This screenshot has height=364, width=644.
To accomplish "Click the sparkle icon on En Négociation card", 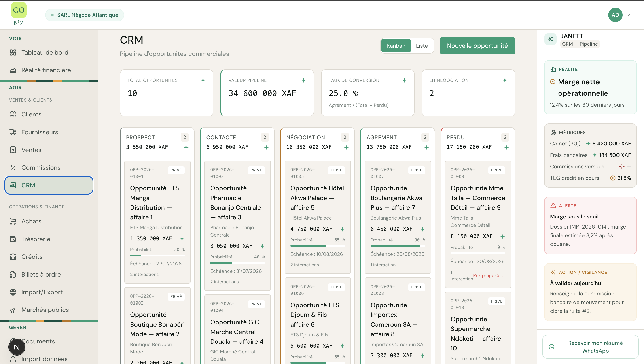I will click(505, 80).
